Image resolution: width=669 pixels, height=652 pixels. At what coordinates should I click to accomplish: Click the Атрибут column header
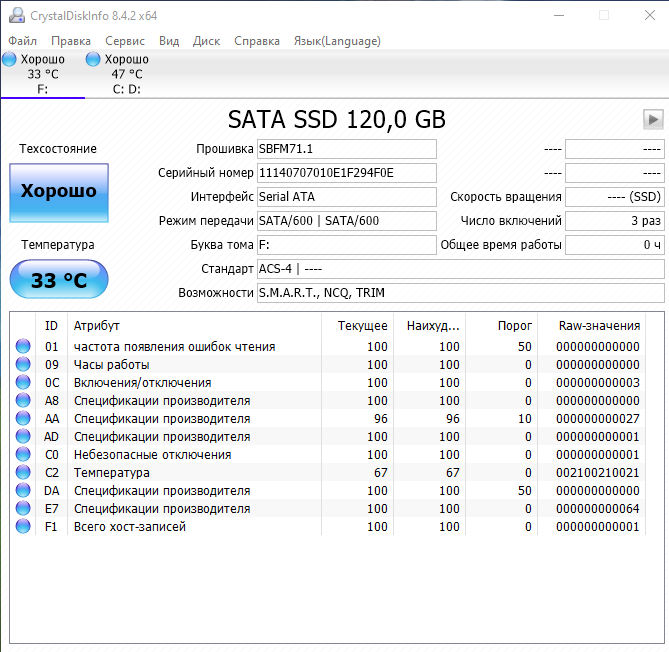click(194, 326)
